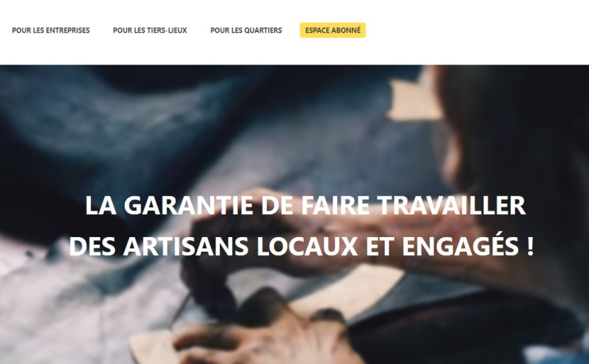Image resolution: width=589 pixels, height=364 pixels.
Task: Click the exclamation mark ending the headline
Action: pyautogui.click(x=529, y=246)
